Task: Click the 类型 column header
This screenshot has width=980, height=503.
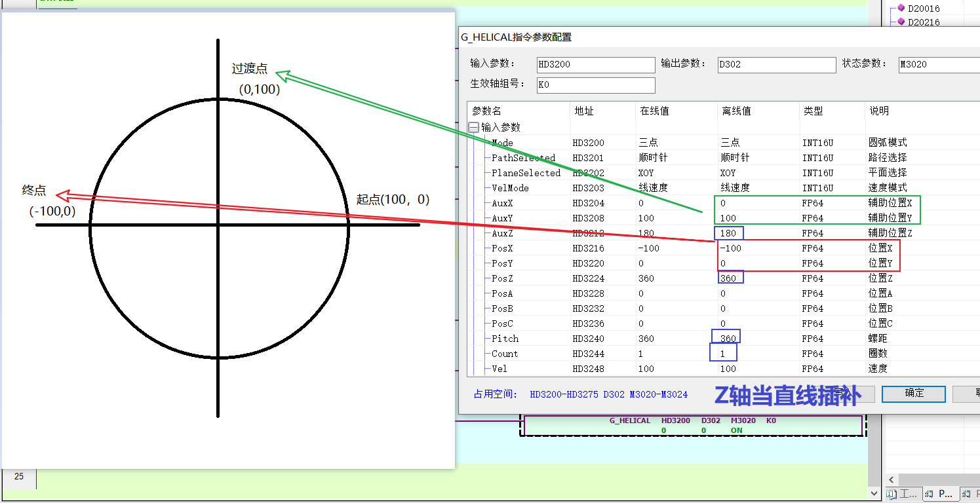Action: (813, 111)
